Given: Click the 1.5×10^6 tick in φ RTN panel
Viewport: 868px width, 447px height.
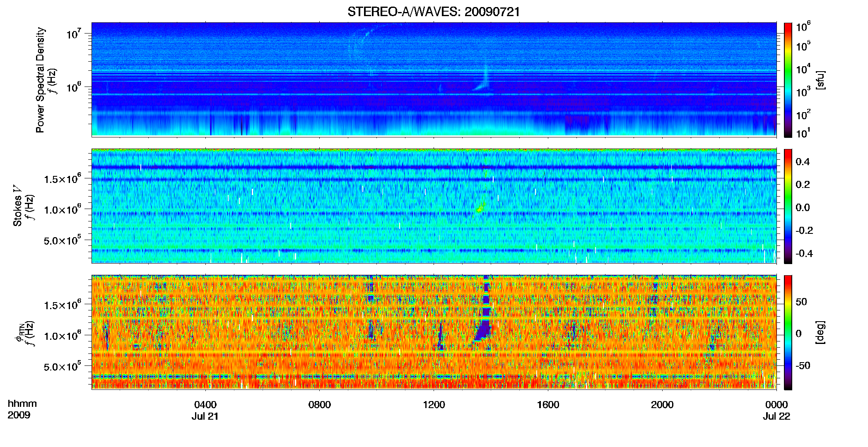Looking at the screenshot, I should coord(62,305).
